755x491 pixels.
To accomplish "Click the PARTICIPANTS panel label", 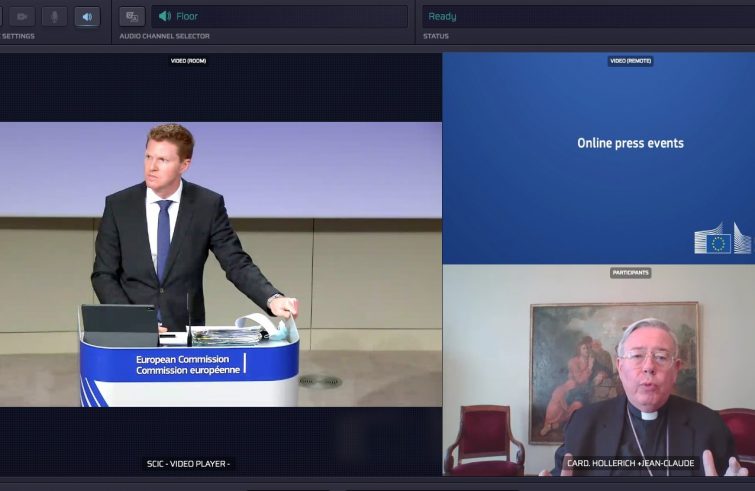I will [x=630, y=272].
